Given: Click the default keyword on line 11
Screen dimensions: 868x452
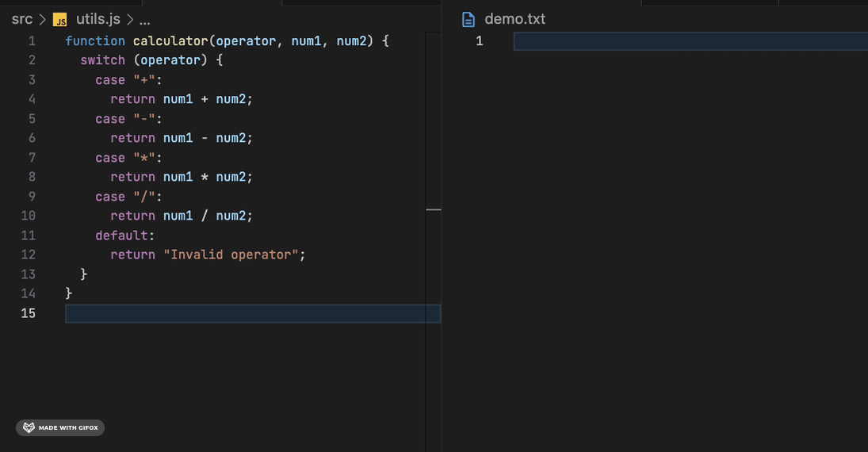Looking at the screenshot, I should 121,236.
